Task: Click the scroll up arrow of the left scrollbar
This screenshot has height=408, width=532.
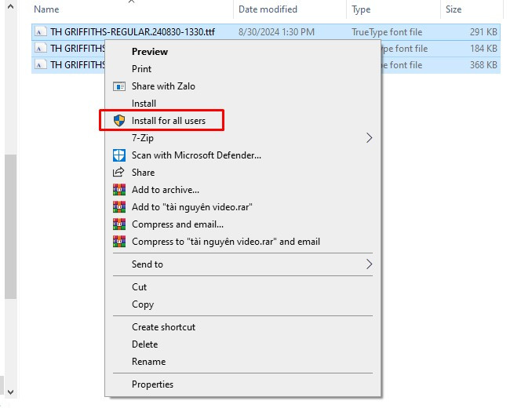Action: 10,6
